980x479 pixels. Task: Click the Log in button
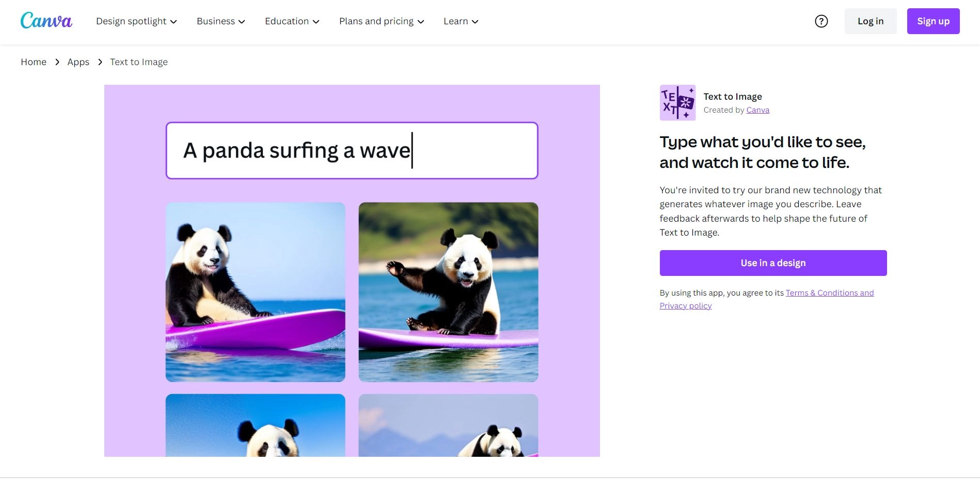point(870,21)
